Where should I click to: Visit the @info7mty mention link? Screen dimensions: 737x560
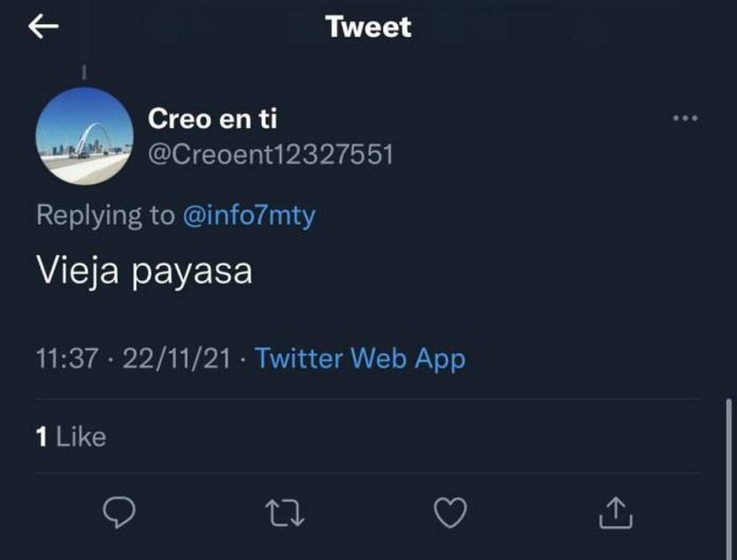click(x=251, y=216)
